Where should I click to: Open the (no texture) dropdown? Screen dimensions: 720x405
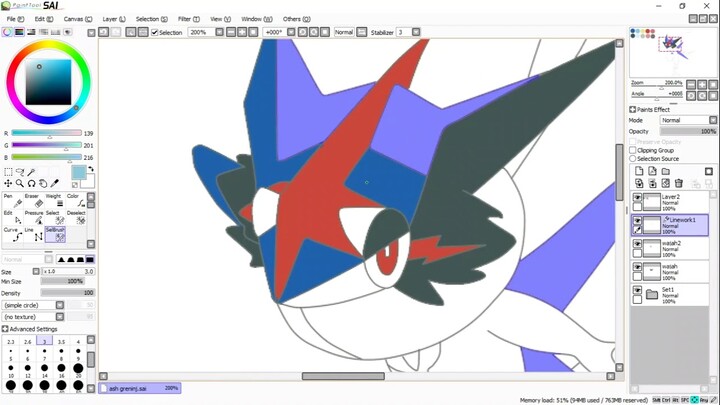60,317
